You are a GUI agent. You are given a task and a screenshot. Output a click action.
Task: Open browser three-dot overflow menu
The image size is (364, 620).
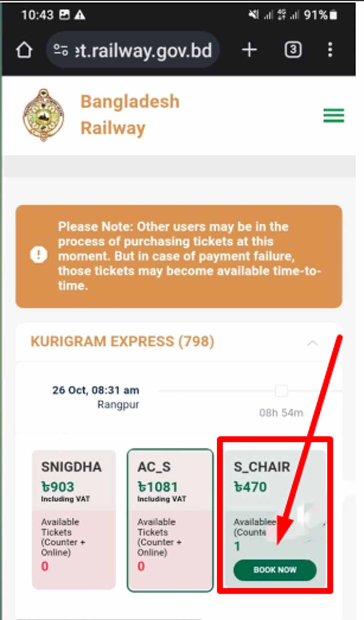[x=330, y=50]
